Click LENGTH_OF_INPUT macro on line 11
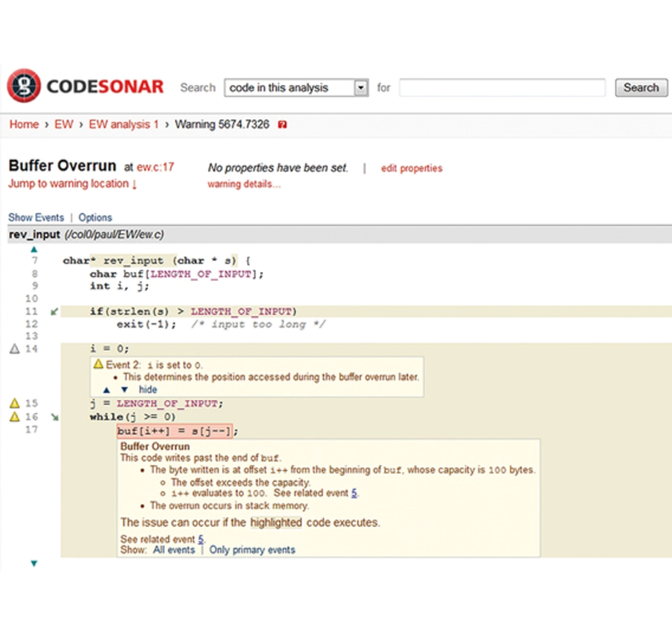The width and height of the screenshot is (672, 625). point(241,311)
